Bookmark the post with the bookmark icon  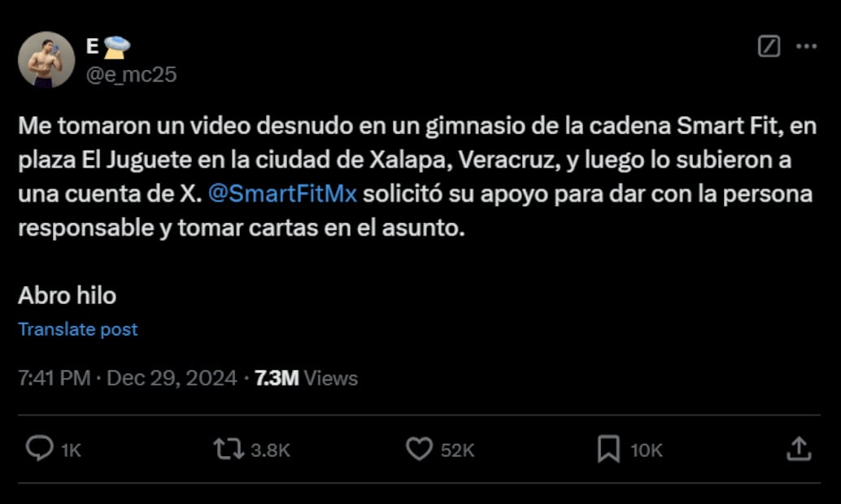point(608,449)
